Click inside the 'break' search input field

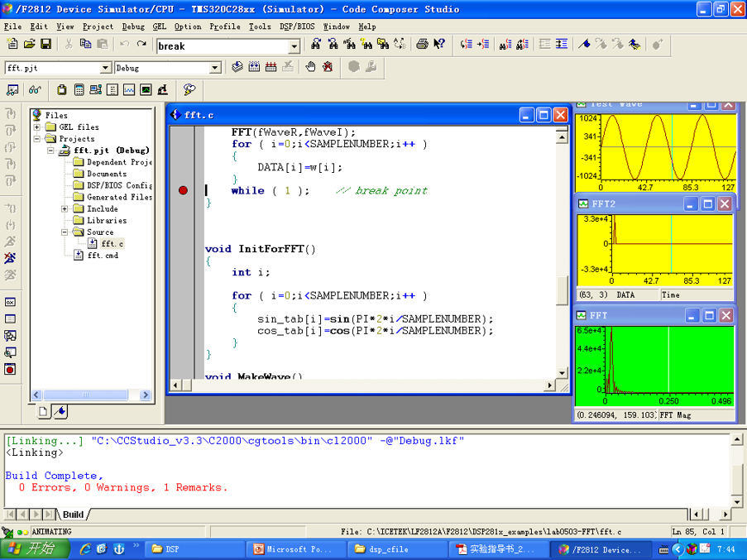pos(223,46)
